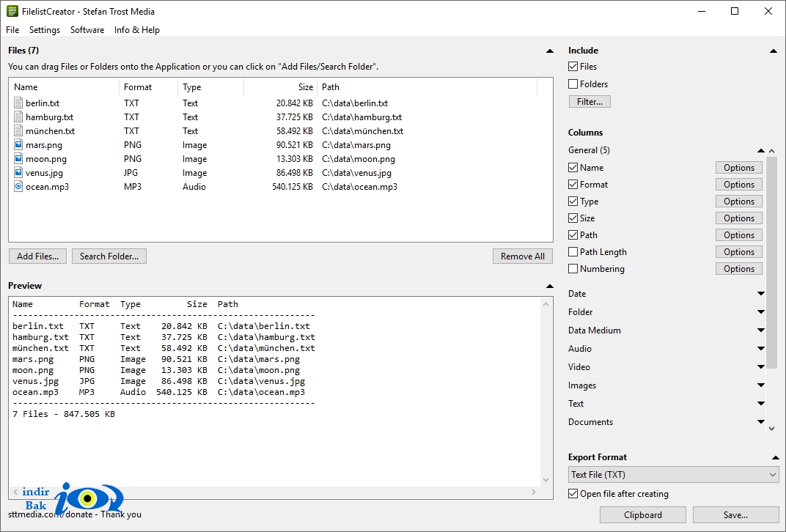Toggle the Format column checkbox
The width and height of the screenshot is (786, 532).
pos(573,185)
